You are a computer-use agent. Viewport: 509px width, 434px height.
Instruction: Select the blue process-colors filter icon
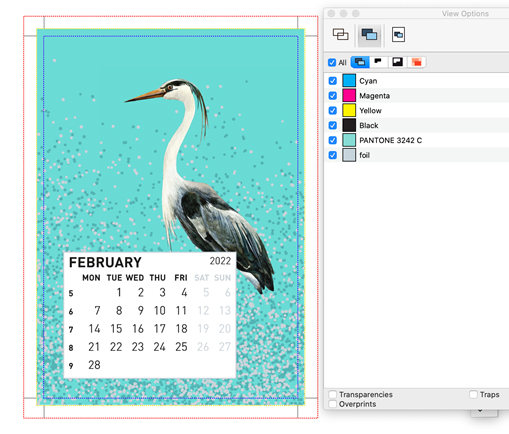point(360,62)
